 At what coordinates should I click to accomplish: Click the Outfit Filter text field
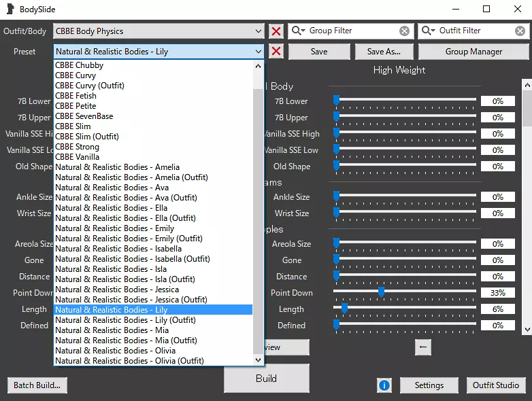475,31
